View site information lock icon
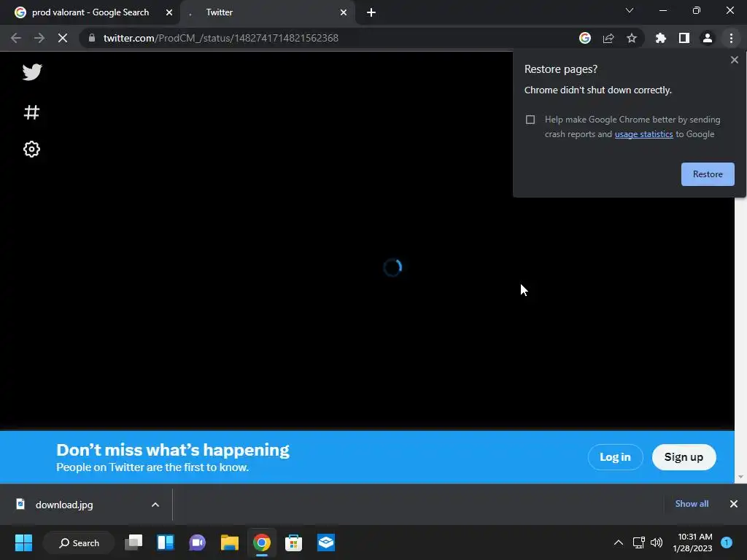Viewport: 747px width, 560px height. coord(92,38)
